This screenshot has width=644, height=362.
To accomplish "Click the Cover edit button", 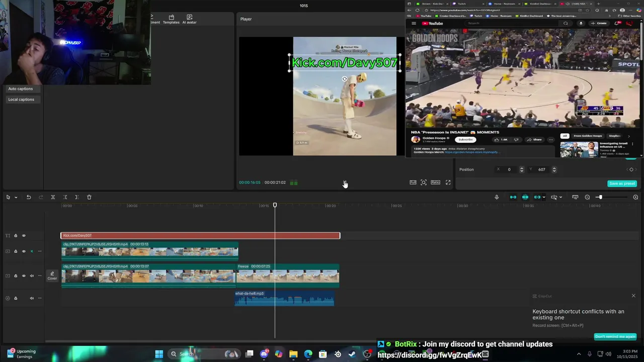I will [x=52, y=276].
